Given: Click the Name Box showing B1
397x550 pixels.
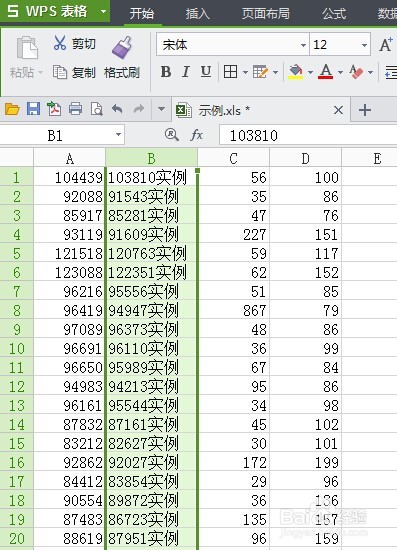Looking at the screenshot, I should click(55, 135).
